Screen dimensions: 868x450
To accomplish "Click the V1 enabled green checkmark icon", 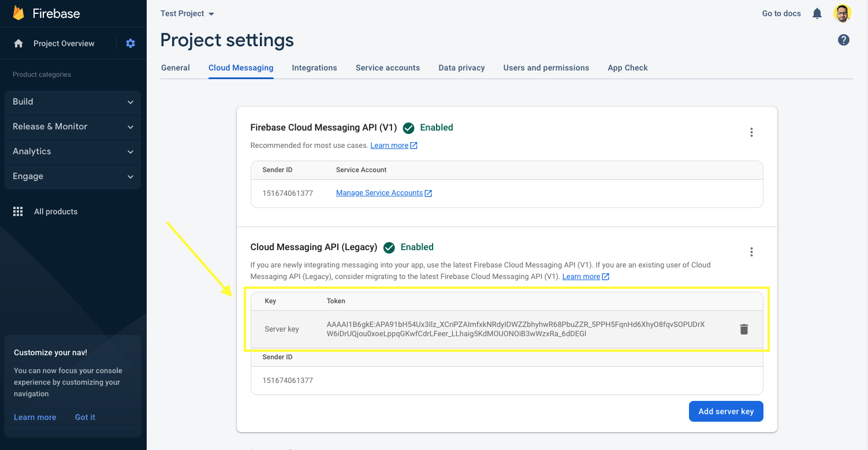I will 409,128.
